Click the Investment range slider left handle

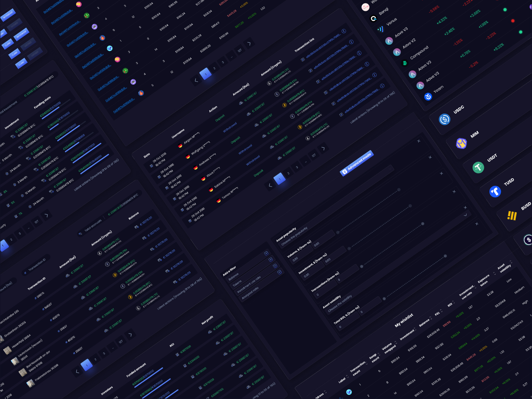click(349, 248)
